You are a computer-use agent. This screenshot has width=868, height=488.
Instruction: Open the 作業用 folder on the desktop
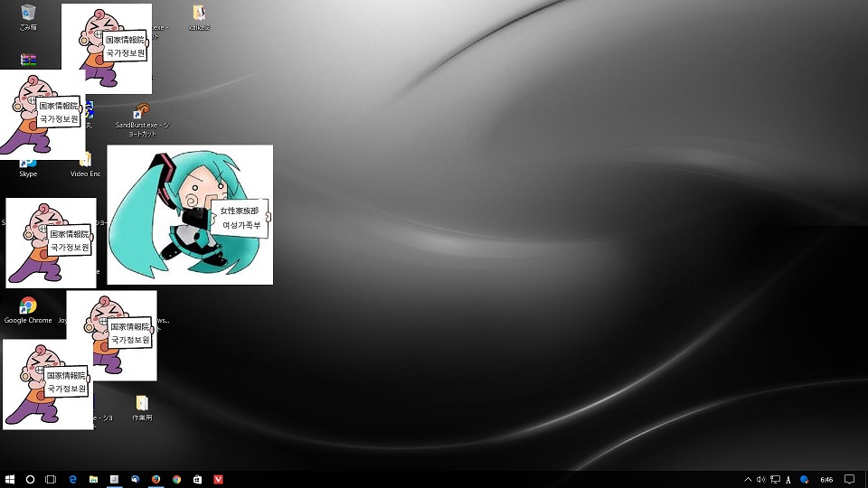click(x=142, y=403)
